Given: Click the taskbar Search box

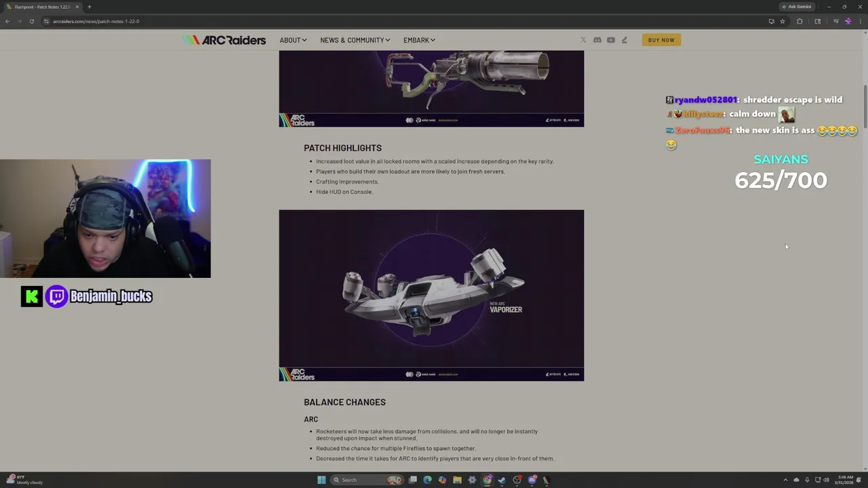Looking at the screenshot, I should click(367, 480).
